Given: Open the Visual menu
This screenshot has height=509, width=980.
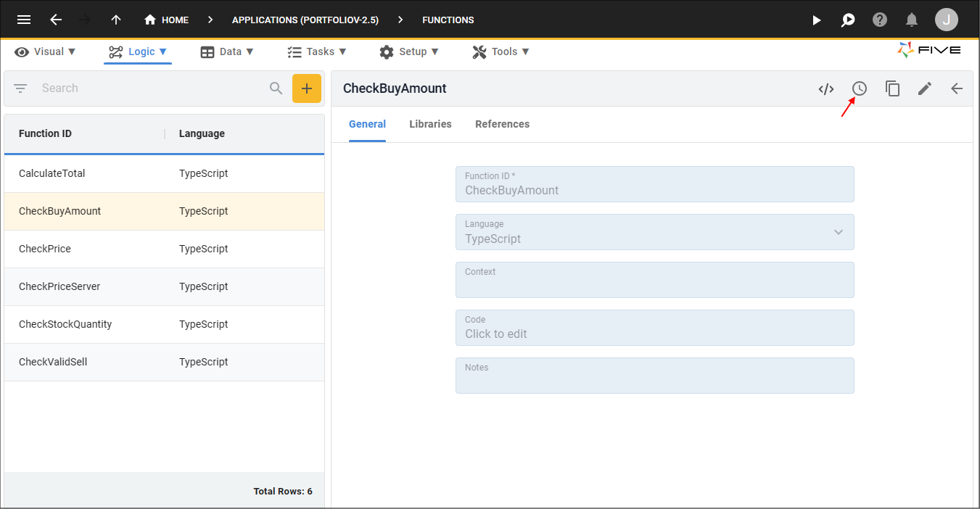Looking at the screenshot, I should pyautogui.click(x=45, y=51).
